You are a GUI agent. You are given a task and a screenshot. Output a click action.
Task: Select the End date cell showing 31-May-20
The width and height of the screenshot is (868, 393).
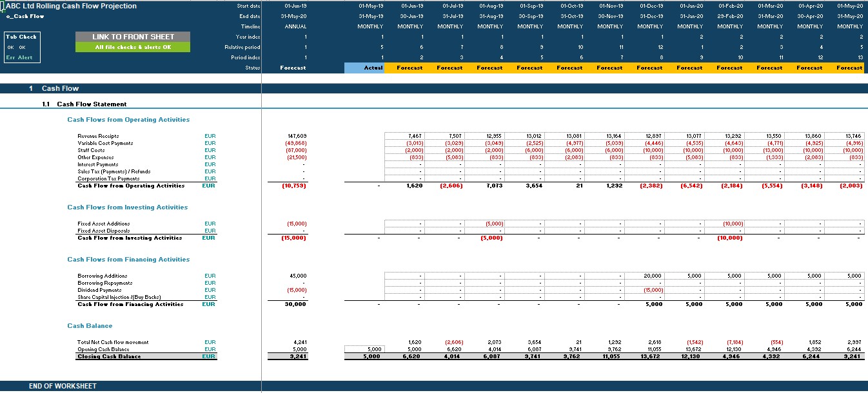tap(293, 15)
